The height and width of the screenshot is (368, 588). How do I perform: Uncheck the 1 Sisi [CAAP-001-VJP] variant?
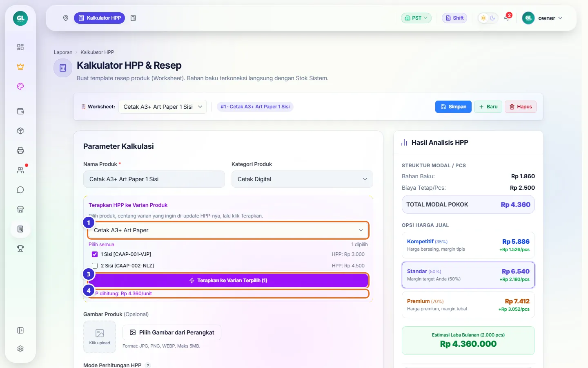95,254
